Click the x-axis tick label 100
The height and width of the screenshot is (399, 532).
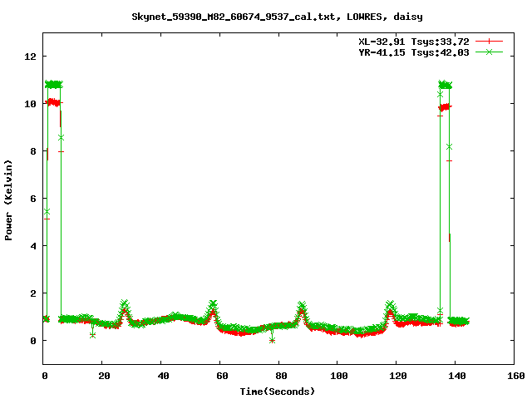point(339,376)
